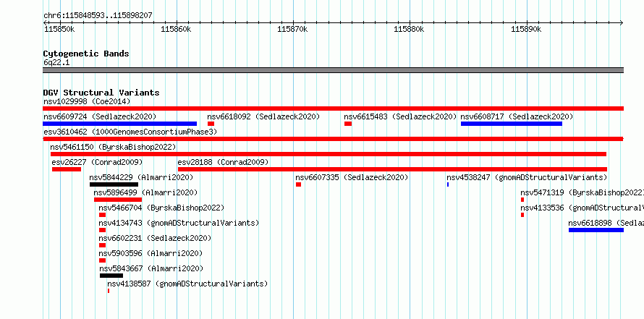The image size is (644, 319).
Task: Click the 6q22.1 band label
Action: [x=56, y=62]
